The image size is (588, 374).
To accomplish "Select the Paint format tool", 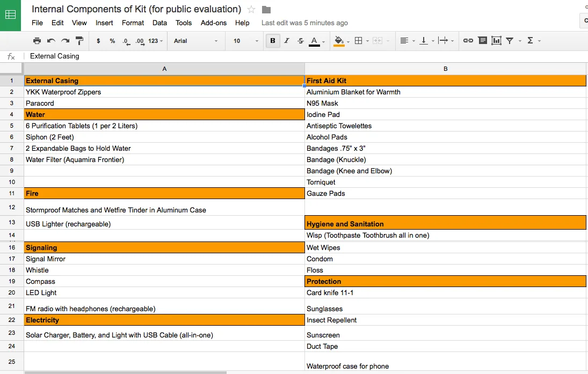I will (x=79, y=41).
